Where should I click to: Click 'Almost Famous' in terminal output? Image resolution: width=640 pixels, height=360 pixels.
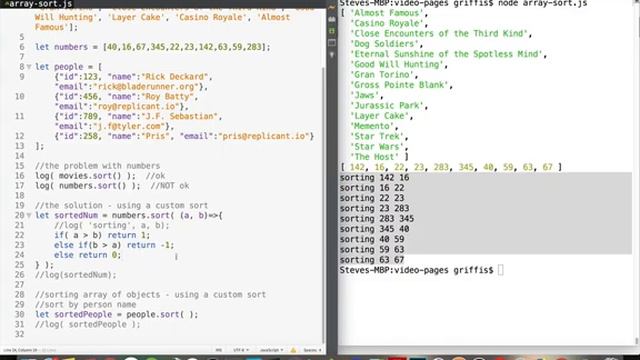[387, 13]
